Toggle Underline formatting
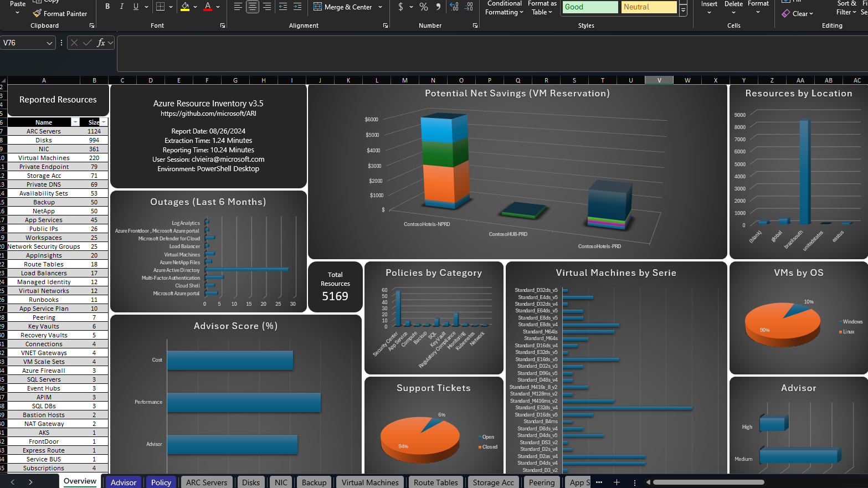The width and height of the screenshot is (868, 488). coord(136,7)
